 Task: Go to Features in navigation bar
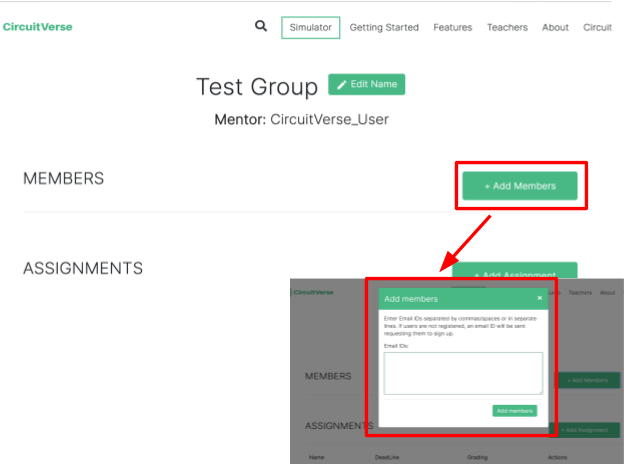coord(453,28)
